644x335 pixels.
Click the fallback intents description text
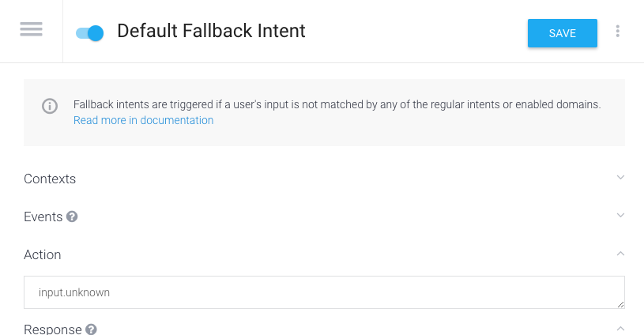[x=337, y=104]
